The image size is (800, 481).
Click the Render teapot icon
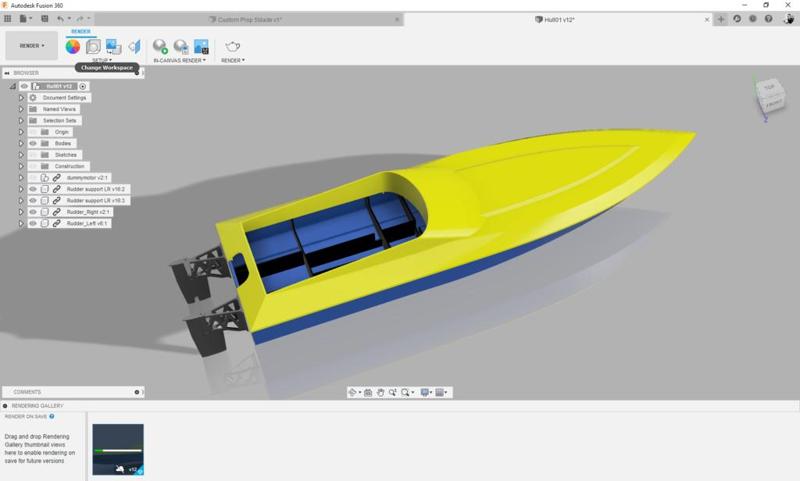point(233,46)
